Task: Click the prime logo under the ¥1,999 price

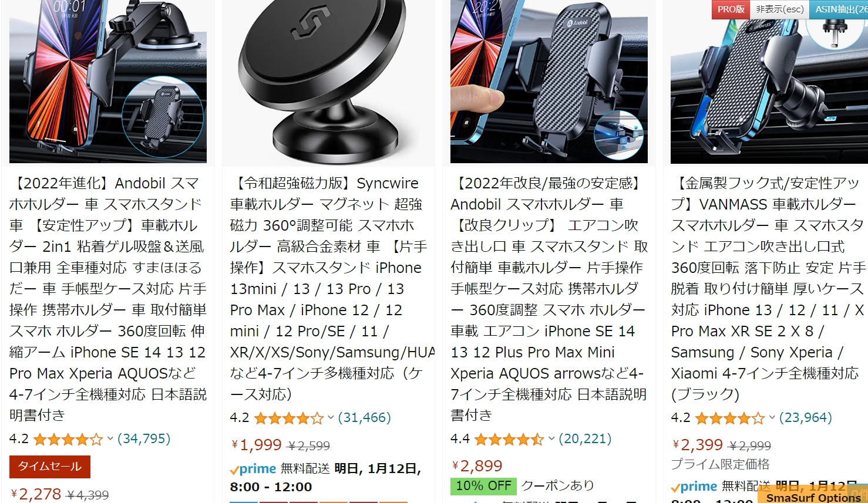Action: 253,469
